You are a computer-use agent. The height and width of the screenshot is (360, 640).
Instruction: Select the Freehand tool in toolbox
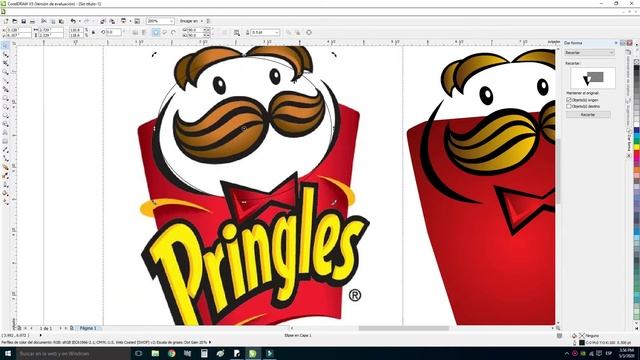point(5,80)
